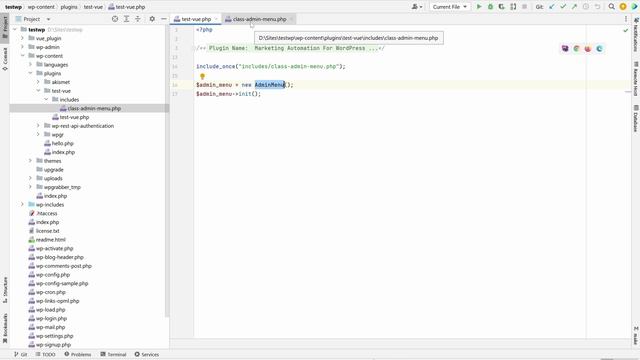The height and width of the screenshot is (360, 640).
Task: Open file in Edge browser icon
Action: click(599, 49)
